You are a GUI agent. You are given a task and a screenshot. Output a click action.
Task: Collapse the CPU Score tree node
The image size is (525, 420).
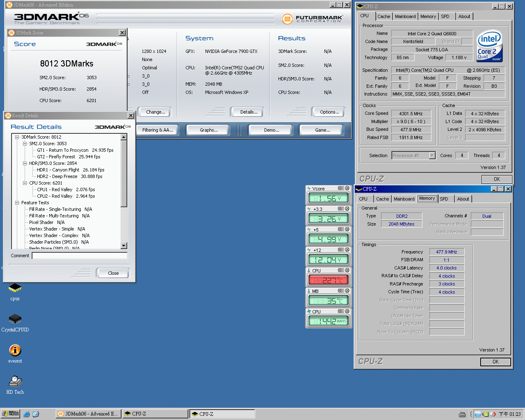coord(25,183)
